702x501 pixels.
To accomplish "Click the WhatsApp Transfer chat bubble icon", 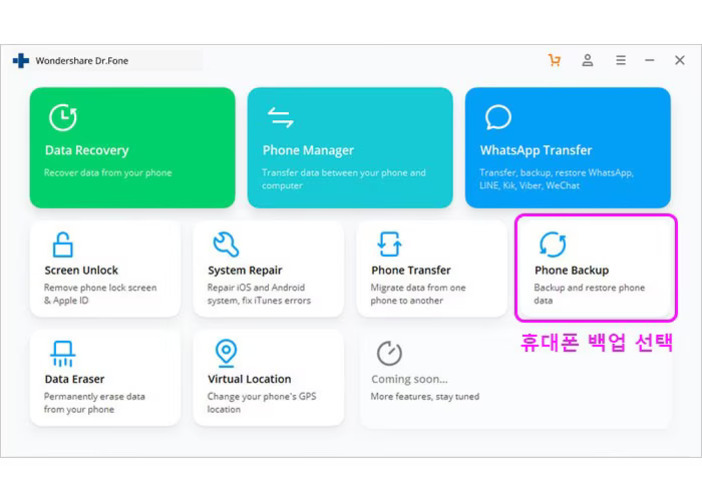I will [x=498, y=117].
